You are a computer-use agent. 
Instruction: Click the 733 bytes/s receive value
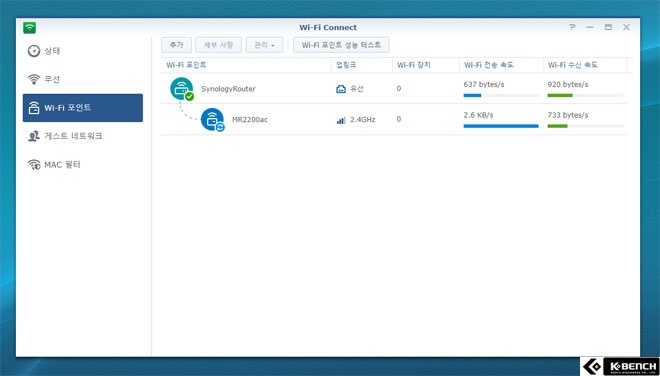(568, 115)
